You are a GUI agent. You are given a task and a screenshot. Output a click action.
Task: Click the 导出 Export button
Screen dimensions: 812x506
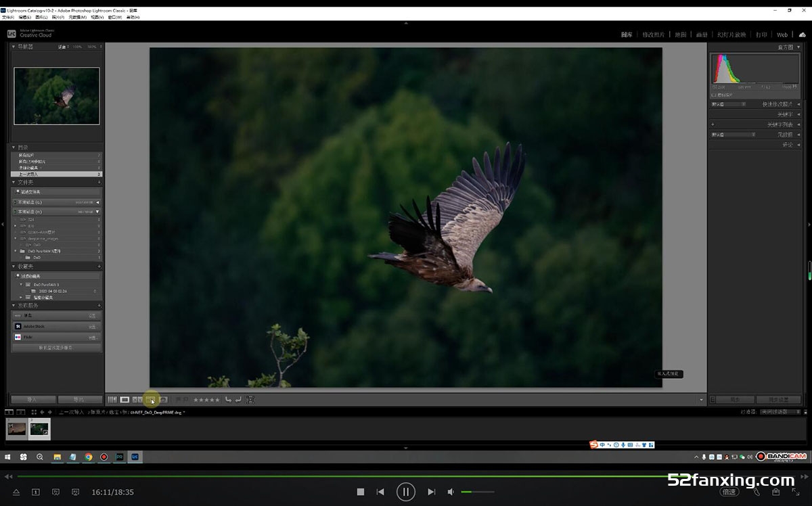pyautogui.click(x=80, y=400)
